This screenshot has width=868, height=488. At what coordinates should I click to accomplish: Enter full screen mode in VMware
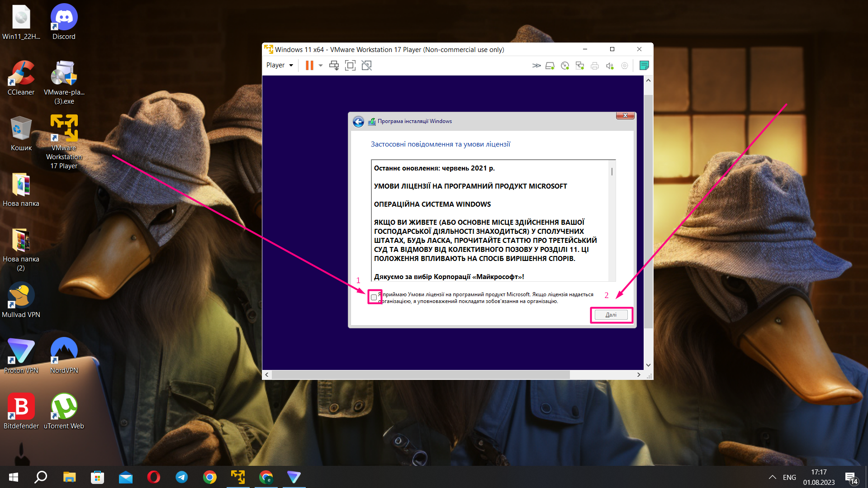(350, 66)
